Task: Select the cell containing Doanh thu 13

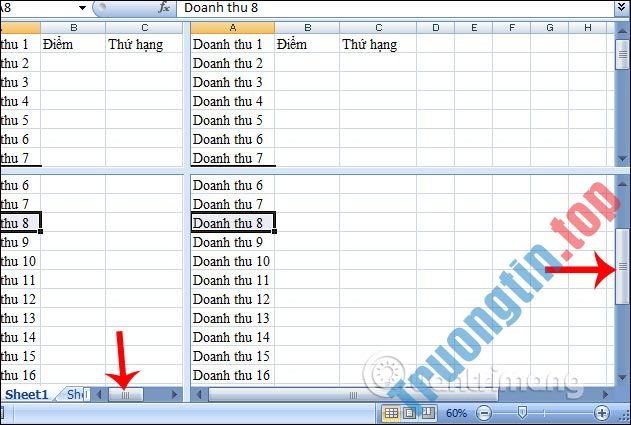Action: coord(233,318)
